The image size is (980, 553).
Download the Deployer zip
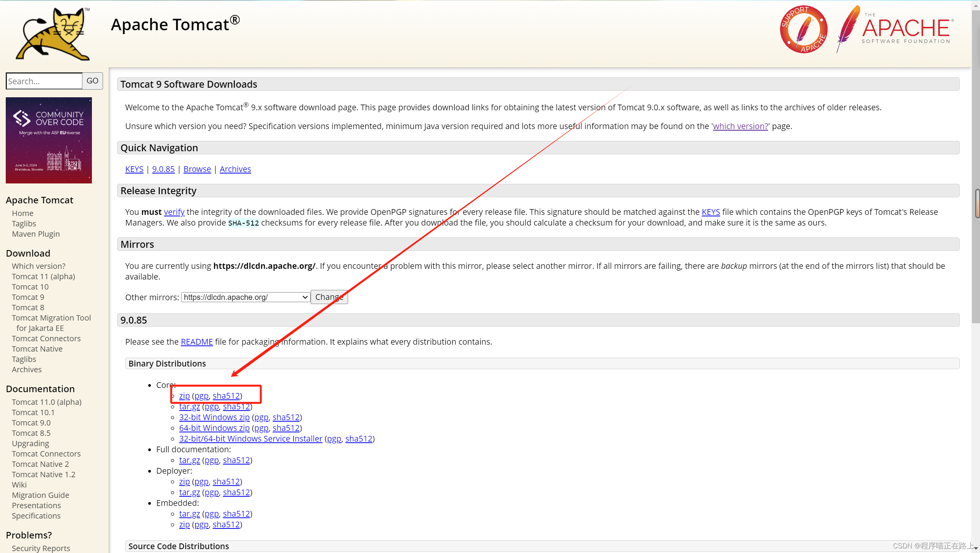click(184, 482)
